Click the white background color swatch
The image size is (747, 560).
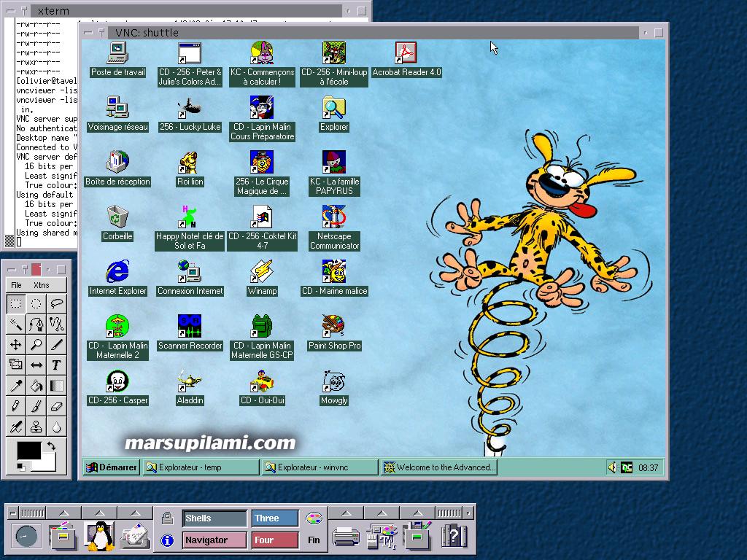49,464
